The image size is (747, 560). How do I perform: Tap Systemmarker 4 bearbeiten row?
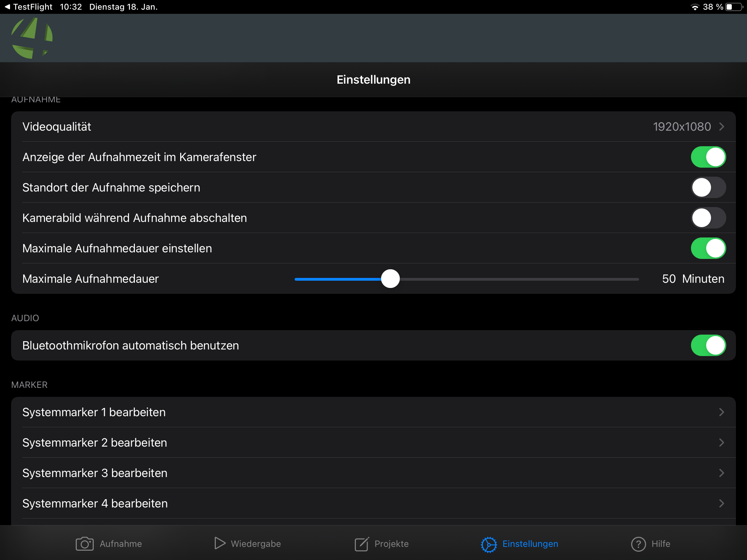click(373, 503)
